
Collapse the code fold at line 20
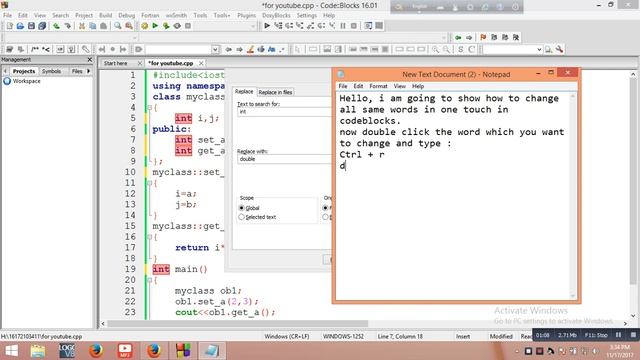149,280
